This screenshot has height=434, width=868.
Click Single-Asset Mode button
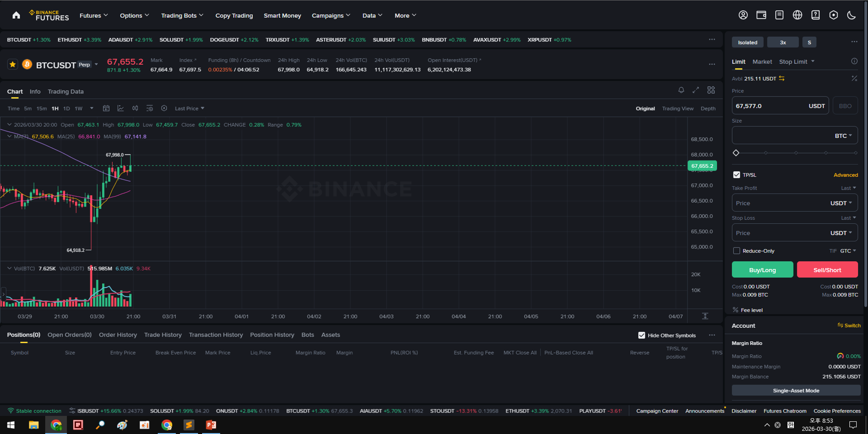(x=796, y=390)
